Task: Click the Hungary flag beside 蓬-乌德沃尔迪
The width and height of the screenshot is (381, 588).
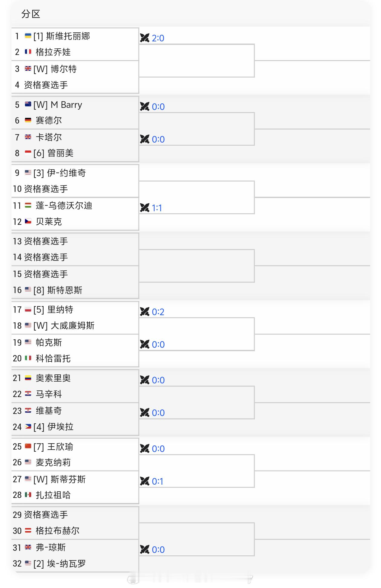Action: tap(28, 205)
